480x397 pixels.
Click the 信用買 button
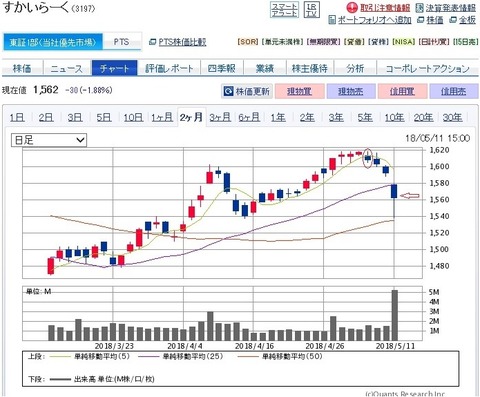402,91
